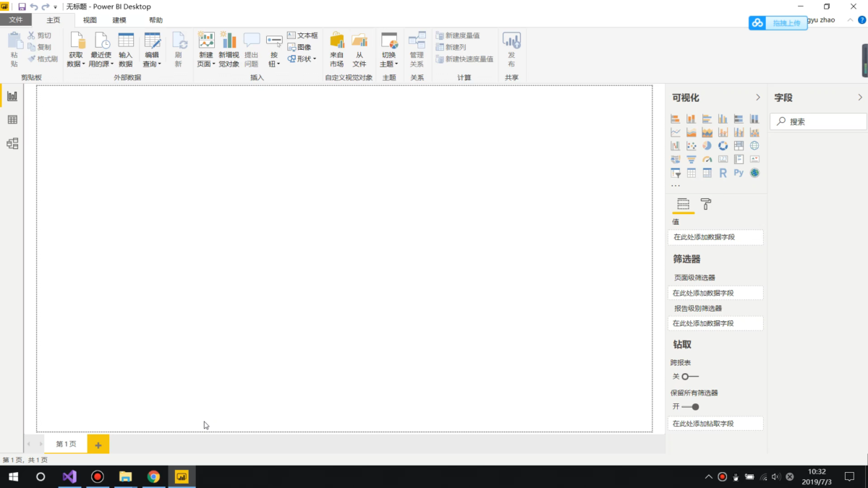This screenshot has height=488, width=868.
Task: Switch to the Format paint roller pane
Action: tap(706, 204)
